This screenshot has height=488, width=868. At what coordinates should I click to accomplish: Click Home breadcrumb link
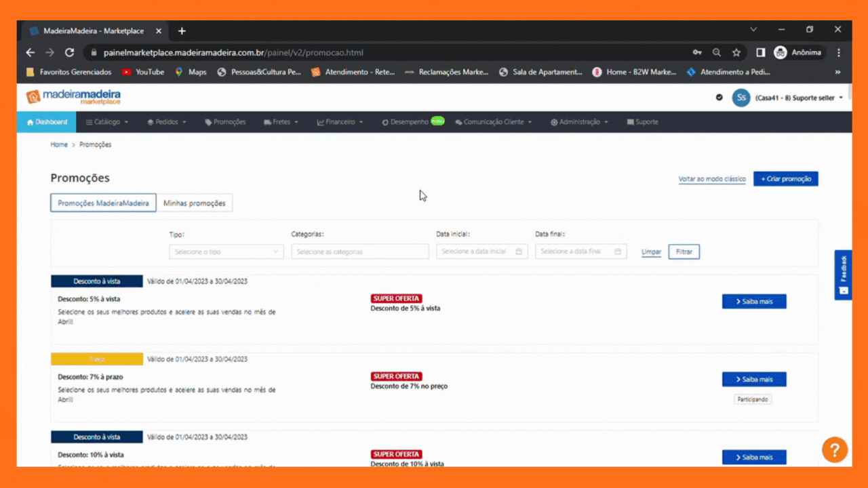click(x=59, y=144)
